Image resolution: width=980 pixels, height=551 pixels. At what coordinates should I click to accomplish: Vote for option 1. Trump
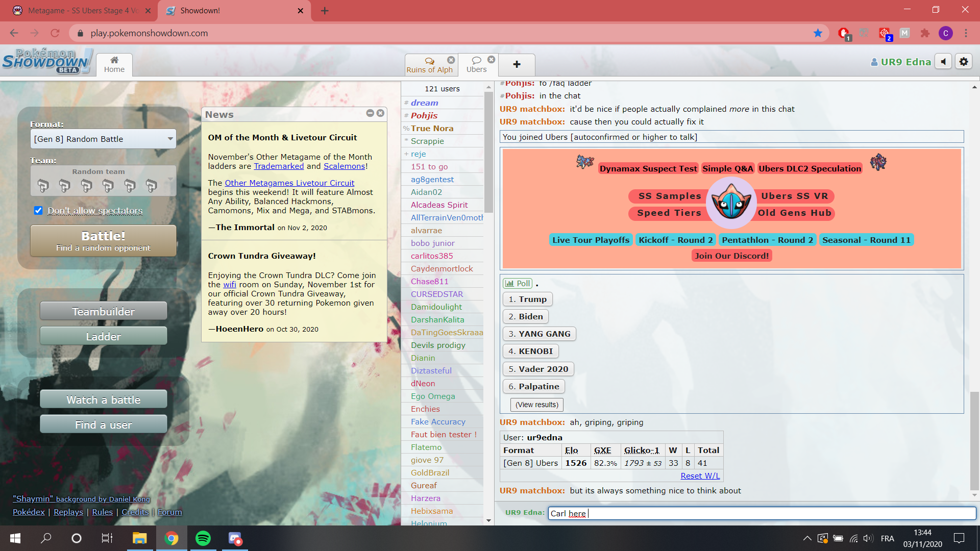527,299
